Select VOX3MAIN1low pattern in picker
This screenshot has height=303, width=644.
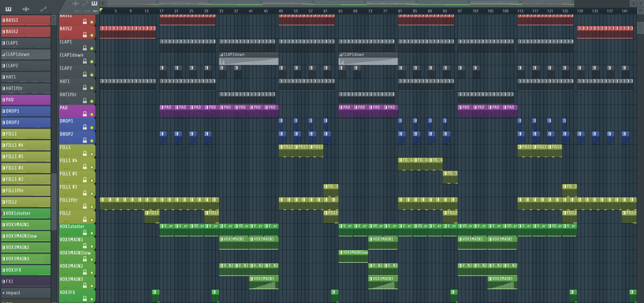[x=26, y=236]
